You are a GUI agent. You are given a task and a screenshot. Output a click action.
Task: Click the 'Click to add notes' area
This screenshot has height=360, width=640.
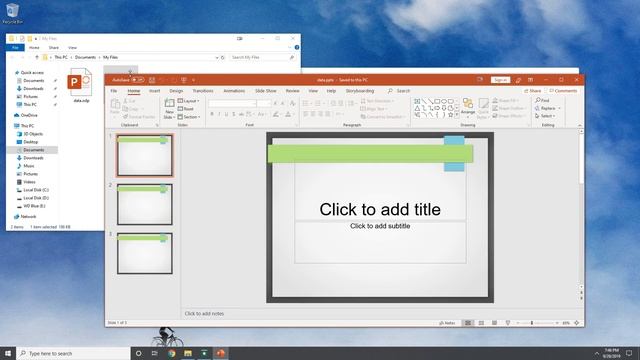pos(204,313)
